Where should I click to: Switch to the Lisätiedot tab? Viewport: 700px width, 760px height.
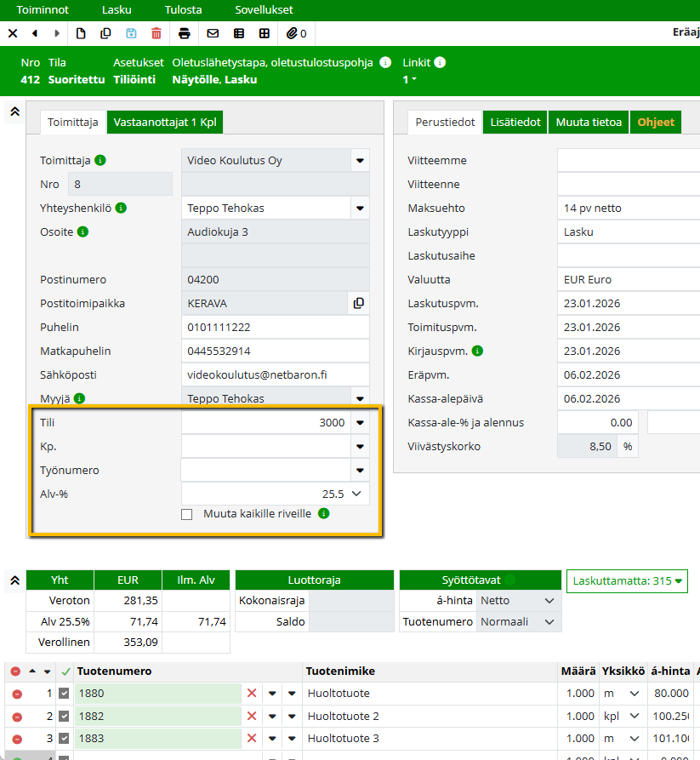pyautogui.click(x=515, y=123)
